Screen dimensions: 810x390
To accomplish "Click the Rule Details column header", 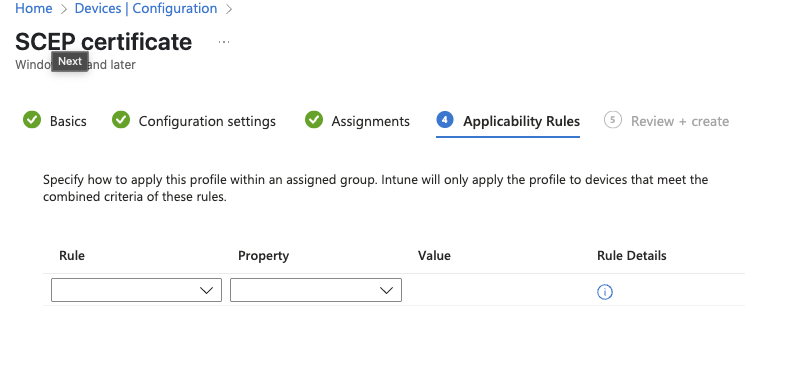I will point(632,256).
